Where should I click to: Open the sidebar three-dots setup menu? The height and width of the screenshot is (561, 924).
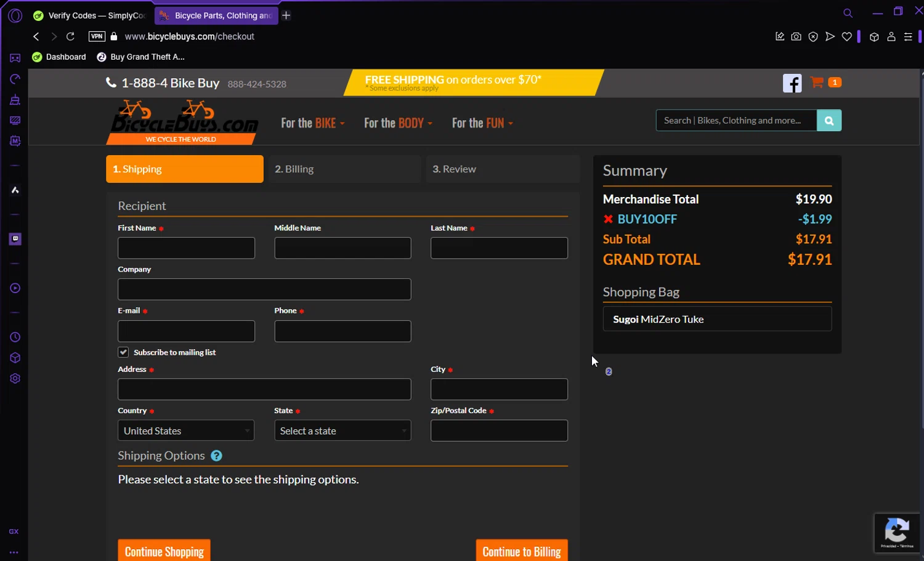[x=14, y=552]
